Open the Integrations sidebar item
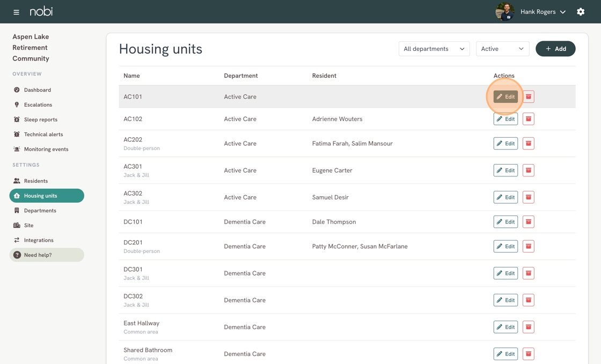Viewport: 601px width, 364px height. 39,240
